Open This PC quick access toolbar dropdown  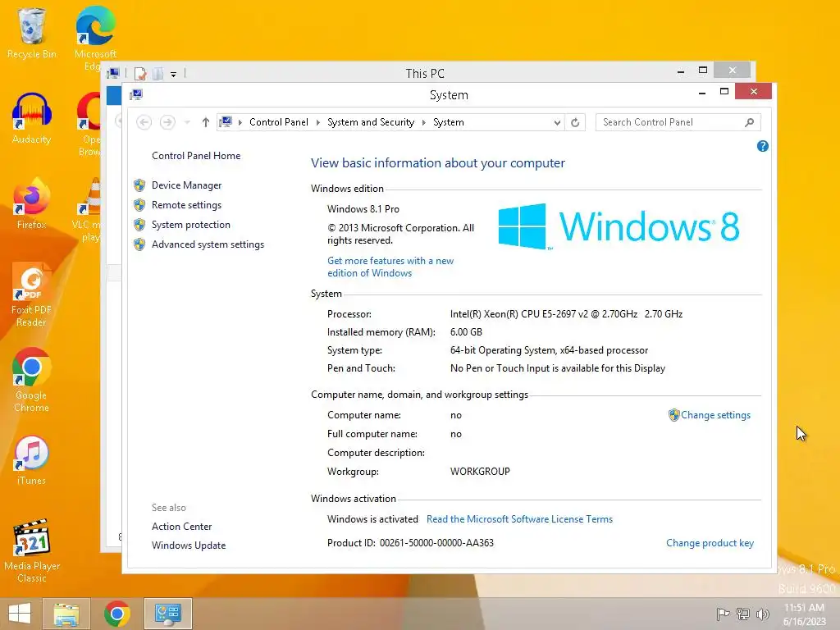(x=174, y=75)
